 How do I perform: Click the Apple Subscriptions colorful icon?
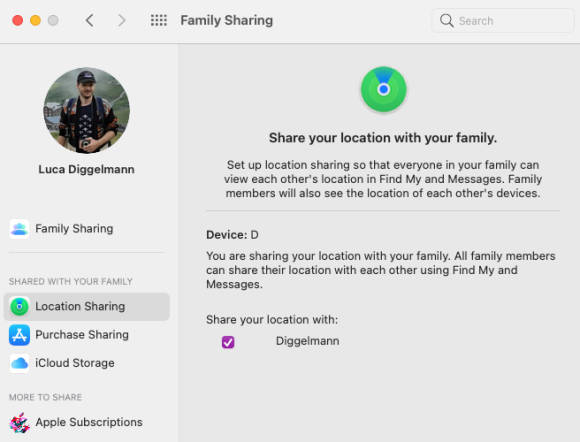pyautogui.click(x=19, y=423)
